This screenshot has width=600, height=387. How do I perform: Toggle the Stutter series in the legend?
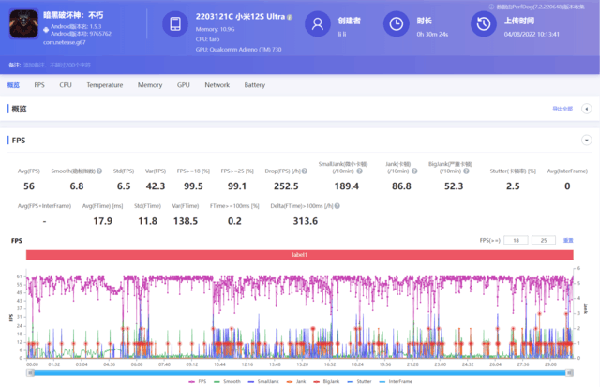359,382
